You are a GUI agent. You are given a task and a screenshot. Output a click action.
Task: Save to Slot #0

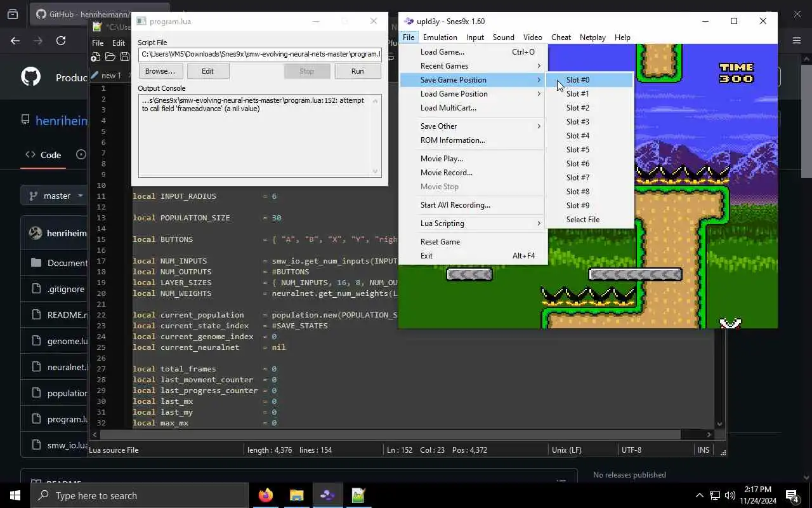point(589,80)
